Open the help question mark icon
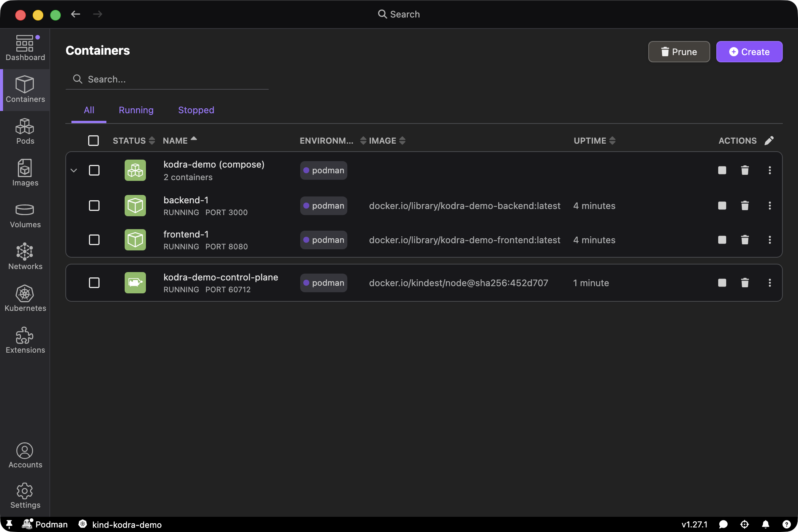 pos(787,524)
